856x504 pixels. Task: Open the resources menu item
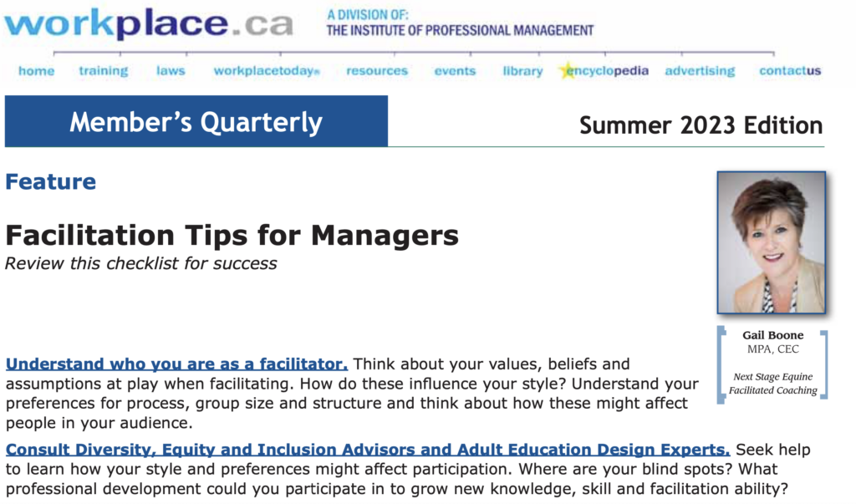[377, 71]
